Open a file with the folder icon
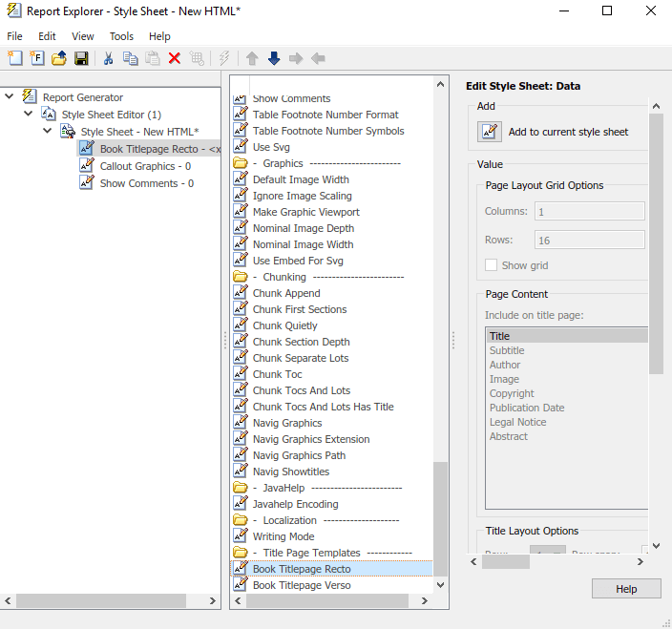672x629 pixels. click(59, 58)
